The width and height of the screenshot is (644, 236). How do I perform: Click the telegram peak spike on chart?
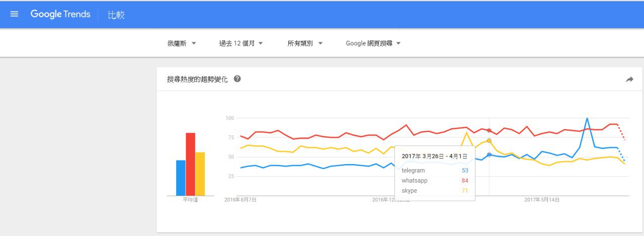coord(587,119)
